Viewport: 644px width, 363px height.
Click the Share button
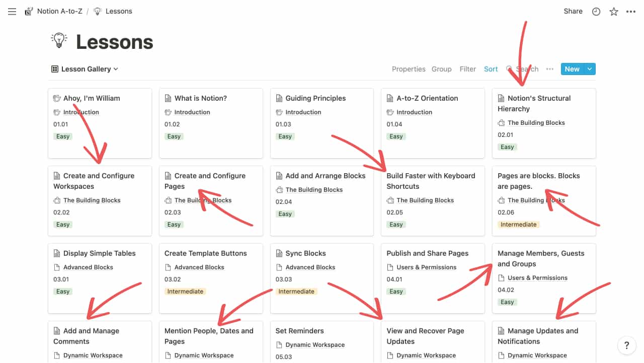coord(573,11)
